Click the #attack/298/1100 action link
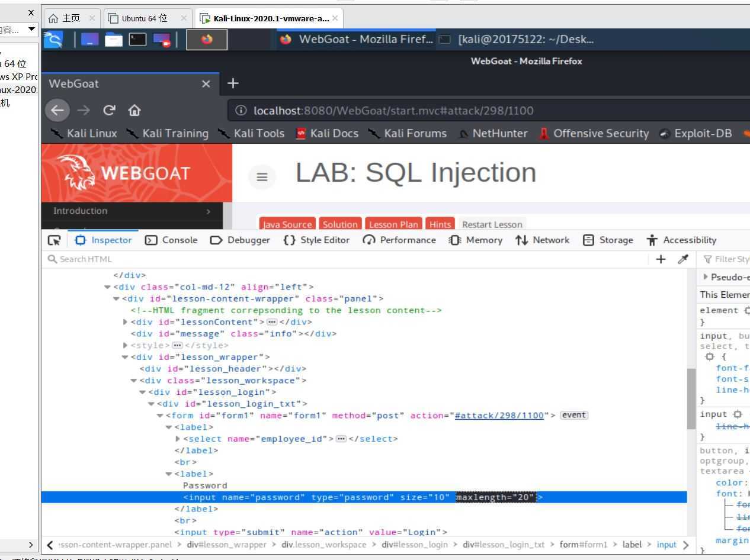This screenshot has height=560, width=750. (499, 415)
